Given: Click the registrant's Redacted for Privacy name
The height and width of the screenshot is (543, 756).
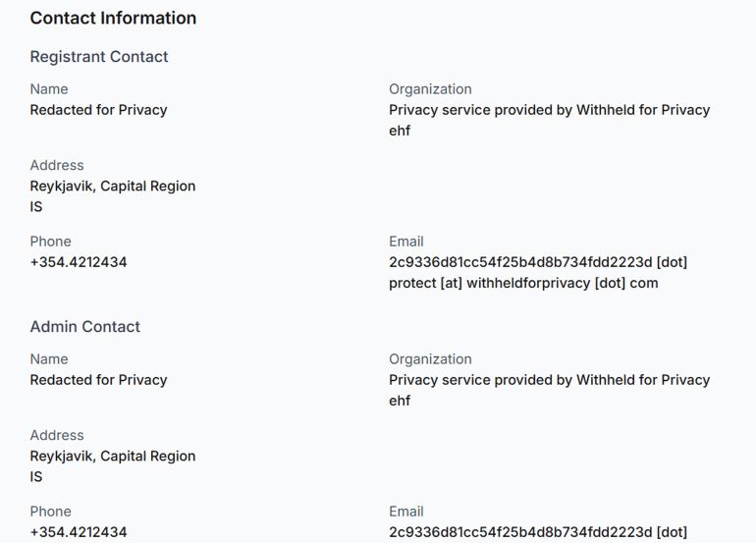Looking at the screenshot, I should coord(98,110).
